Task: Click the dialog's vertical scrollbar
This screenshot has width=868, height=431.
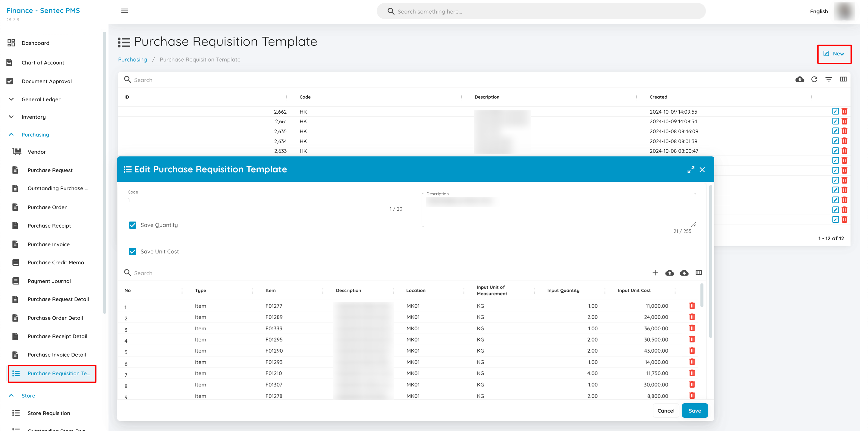Action: 711,261
